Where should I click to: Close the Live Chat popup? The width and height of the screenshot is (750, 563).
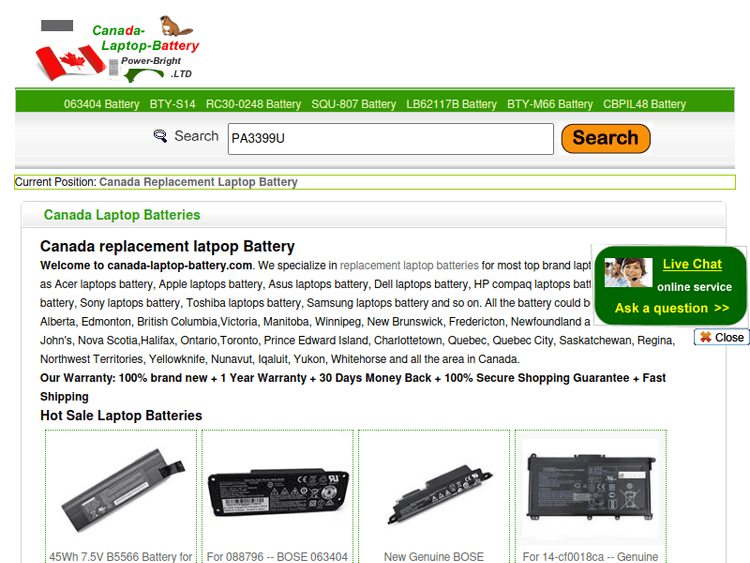tap(721, 337)
